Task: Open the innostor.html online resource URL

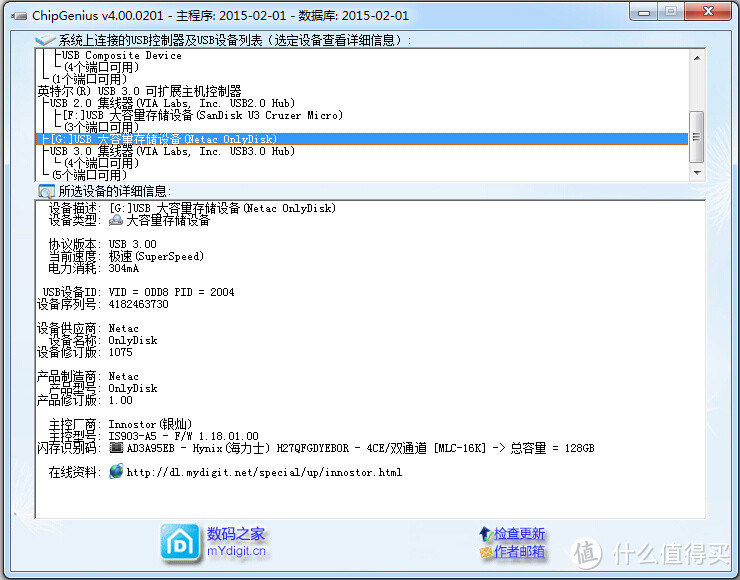Action: click(264, 472)
